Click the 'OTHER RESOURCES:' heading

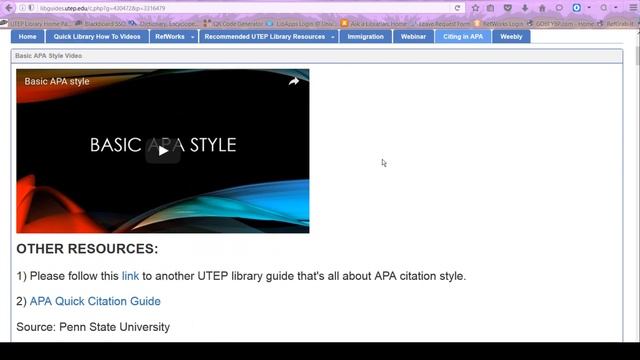(x=87, y=249)
